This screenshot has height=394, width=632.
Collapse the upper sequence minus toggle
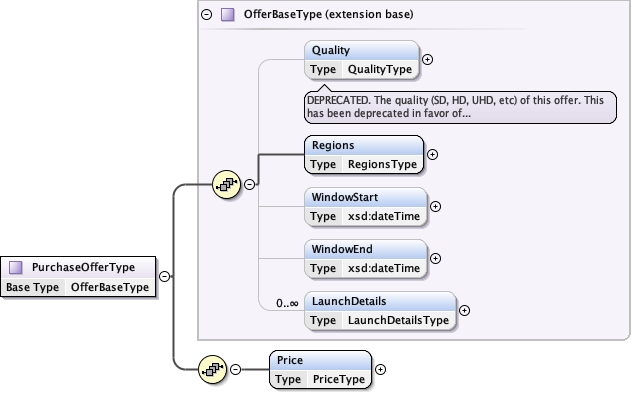coord(249,185)
